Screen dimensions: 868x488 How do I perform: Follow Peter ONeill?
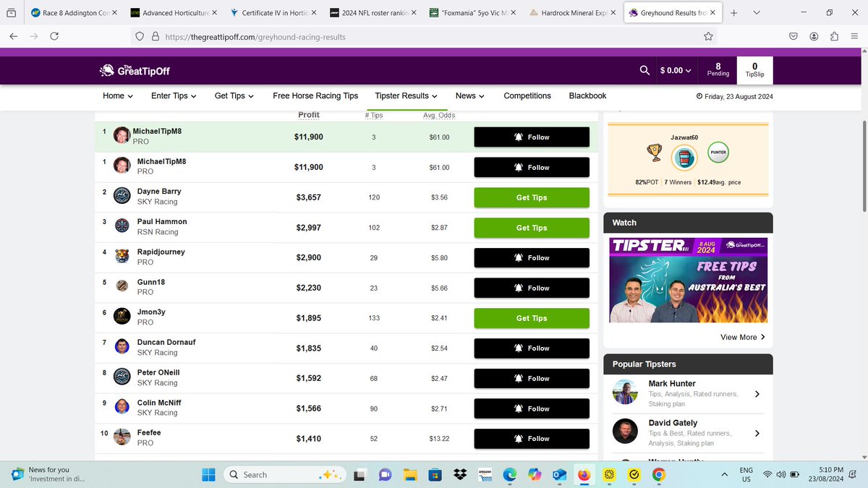pos(532,378)
